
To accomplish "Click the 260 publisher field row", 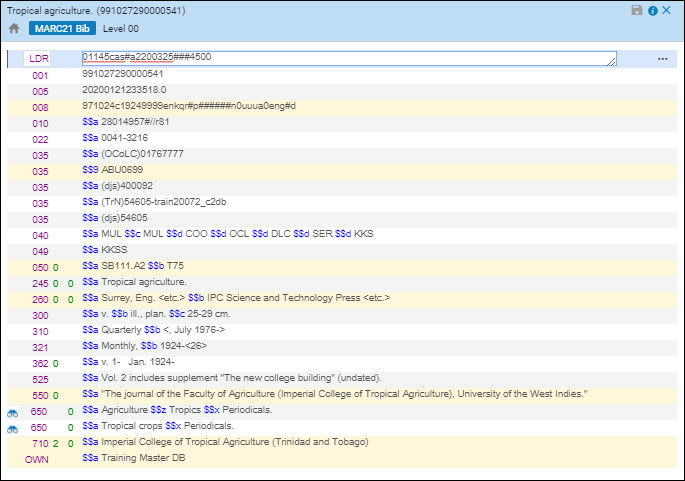I will pyautogui.click(x=237, y=298).
